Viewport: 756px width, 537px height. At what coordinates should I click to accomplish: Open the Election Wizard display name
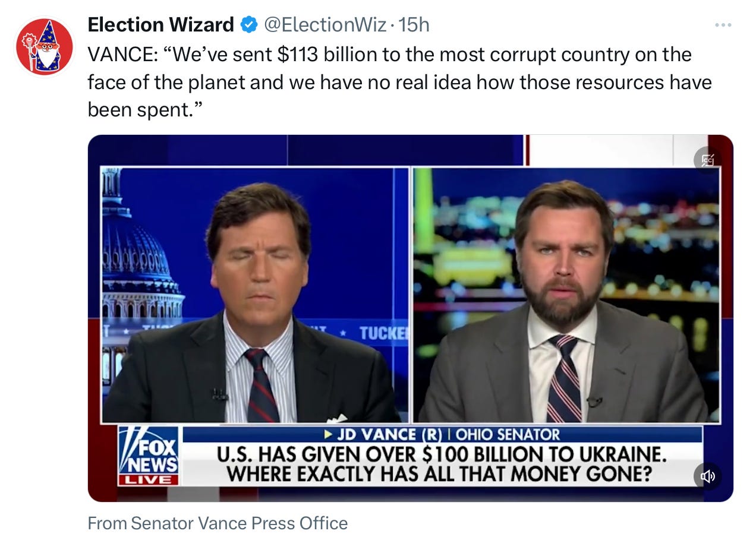point(160,25)
